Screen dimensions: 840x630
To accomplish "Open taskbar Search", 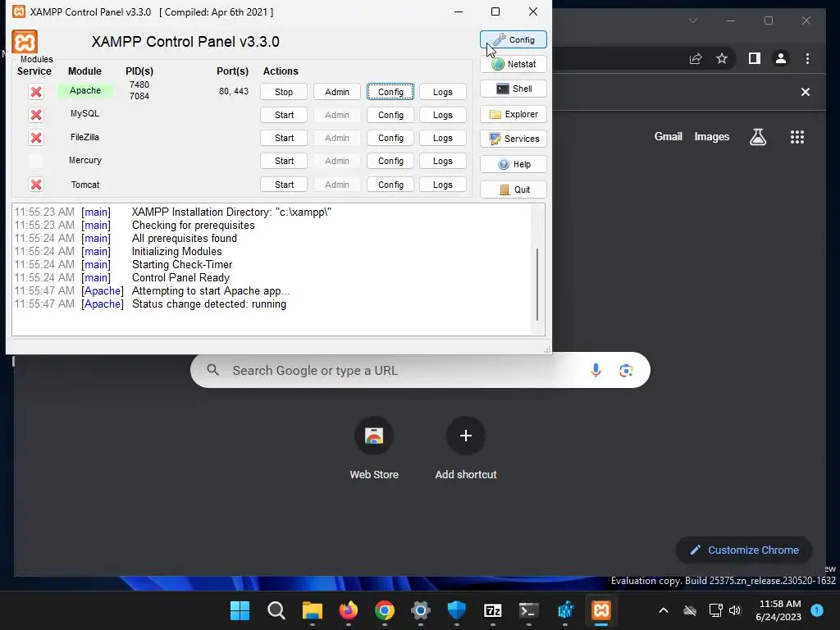I will (276, 610).
